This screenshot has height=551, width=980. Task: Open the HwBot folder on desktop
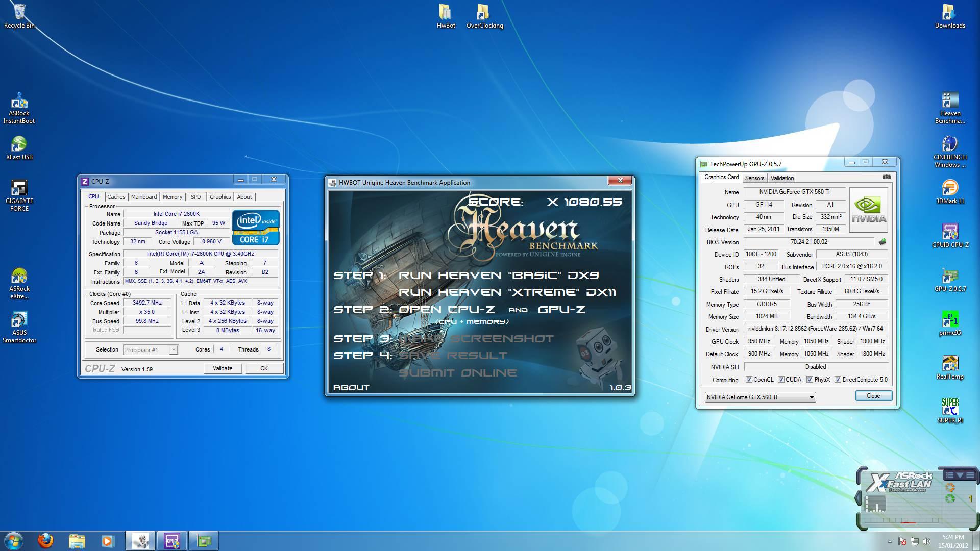[446, 16]
